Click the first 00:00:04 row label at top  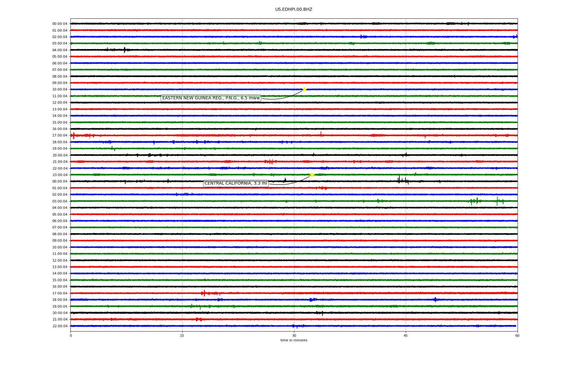click(x=60, y=24)
